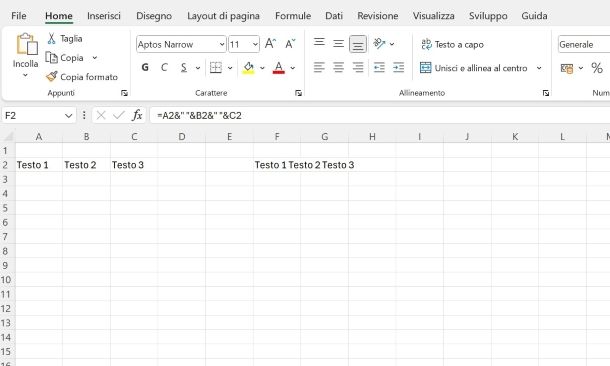Click in formula bar text

199,116
